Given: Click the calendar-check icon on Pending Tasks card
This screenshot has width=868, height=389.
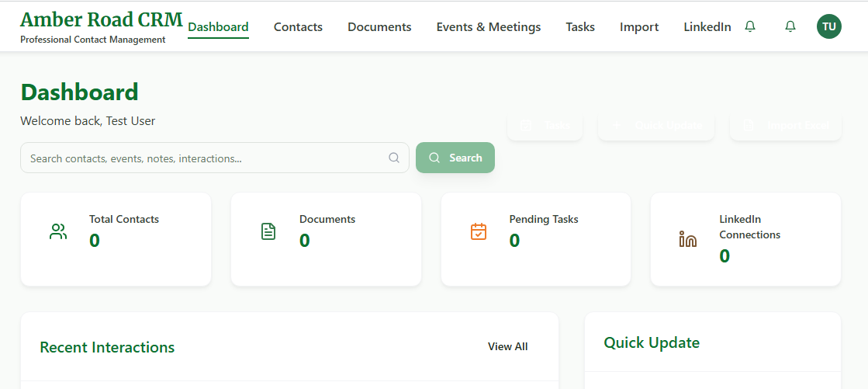Looking at the screenshot, I should coord(479,231).
